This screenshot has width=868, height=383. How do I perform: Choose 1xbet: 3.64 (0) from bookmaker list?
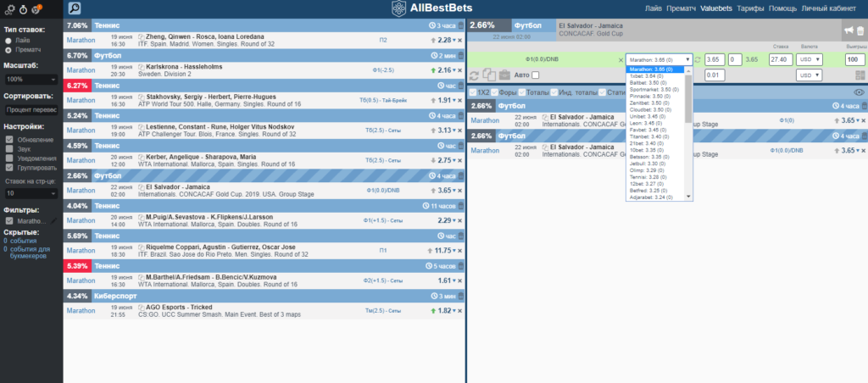point(655,75)
